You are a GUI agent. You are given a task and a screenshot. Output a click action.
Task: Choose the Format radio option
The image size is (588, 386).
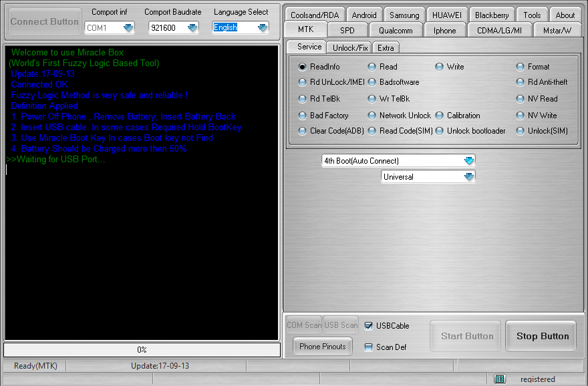pyautogui.click(x=521, y=67)
